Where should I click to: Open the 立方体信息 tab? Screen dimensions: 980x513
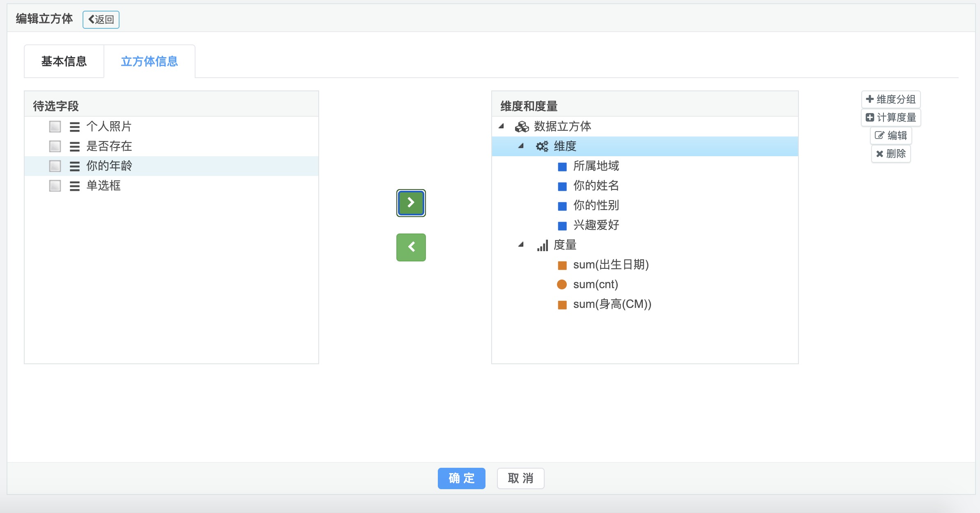click(x=150, y=61)
